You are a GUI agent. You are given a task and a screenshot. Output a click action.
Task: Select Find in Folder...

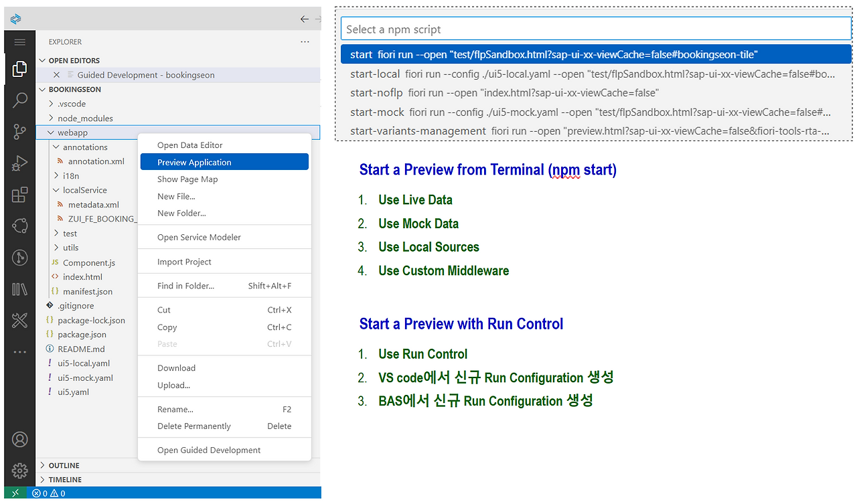224,286
